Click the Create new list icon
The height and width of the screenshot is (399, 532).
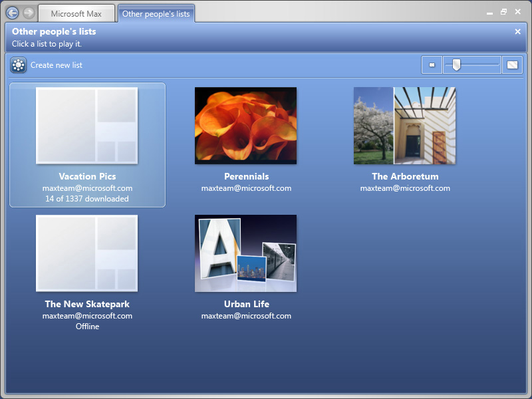(x=19, y=65)
